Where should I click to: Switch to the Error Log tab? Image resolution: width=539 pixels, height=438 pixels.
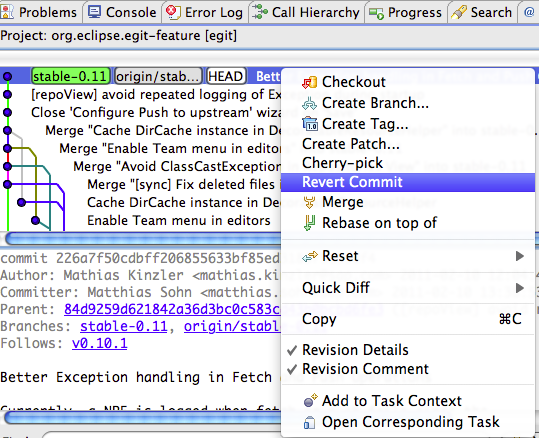[205, 12]
